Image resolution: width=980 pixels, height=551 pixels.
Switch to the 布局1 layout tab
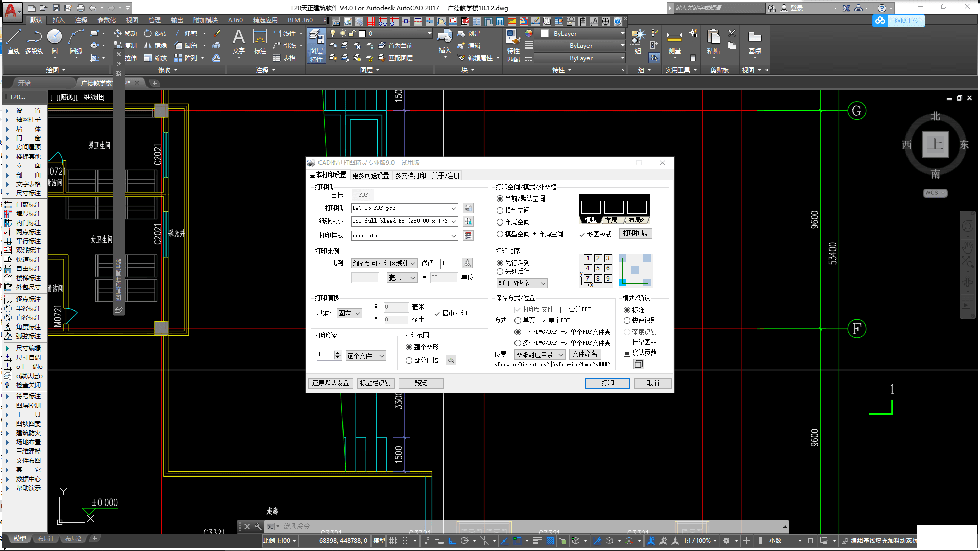pyautogui.click(x=45, y=538)
